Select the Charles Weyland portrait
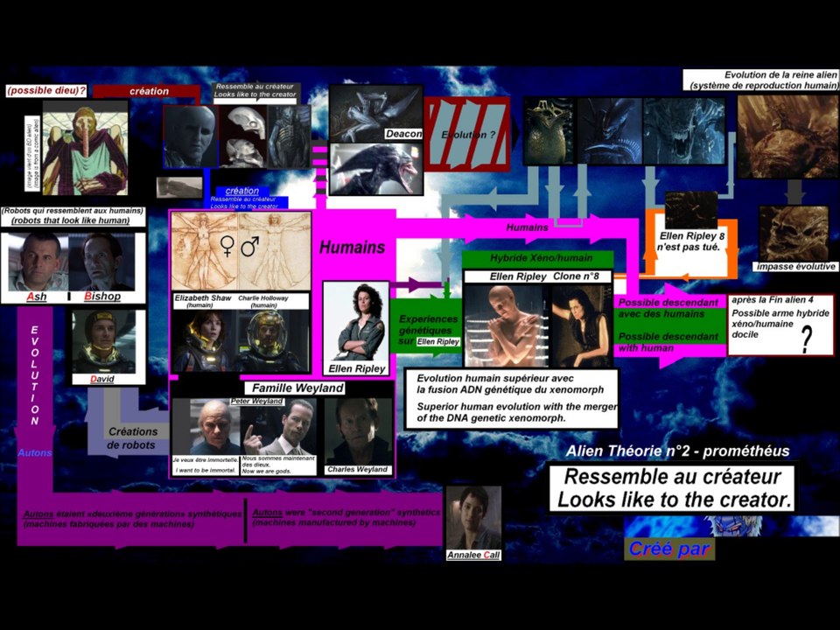 click(x=358, y=431)
